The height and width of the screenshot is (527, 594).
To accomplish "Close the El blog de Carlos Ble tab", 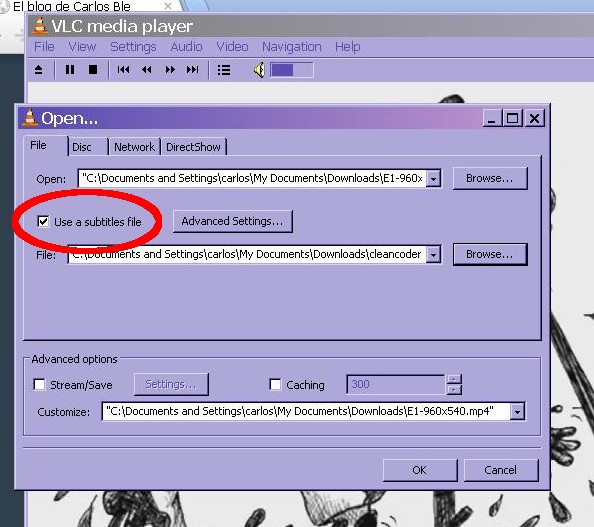I will click(x=168, y=6).
